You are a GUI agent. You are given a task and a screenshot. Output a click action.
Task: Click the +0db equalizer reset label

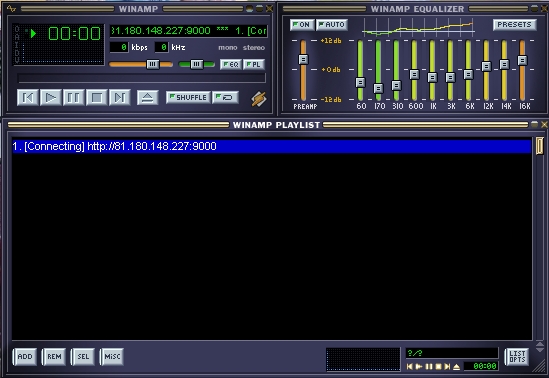(331, 70)
